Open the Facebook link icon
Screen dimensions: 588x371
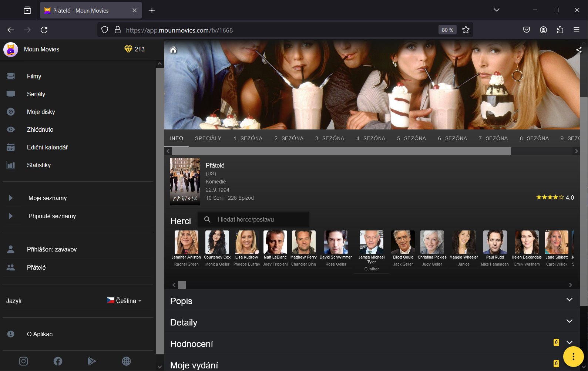pos(58,361)
